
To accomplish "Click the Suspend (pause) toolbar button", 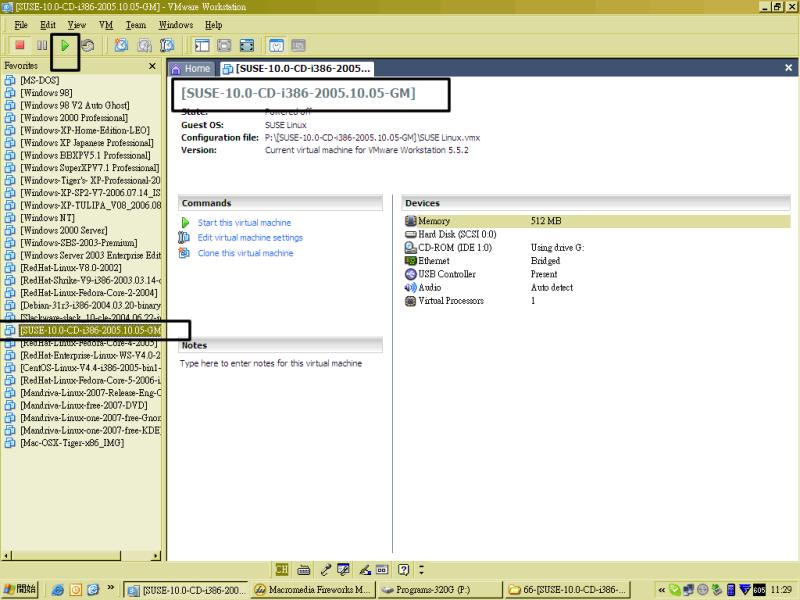I will coord(42,45).
